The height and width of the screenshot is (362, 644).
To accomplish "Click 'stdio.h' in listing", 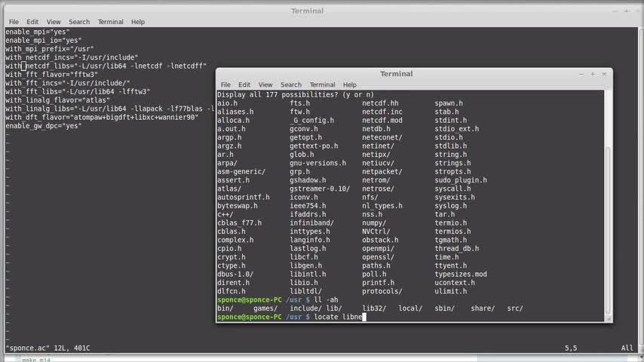I will click(449, 137).
